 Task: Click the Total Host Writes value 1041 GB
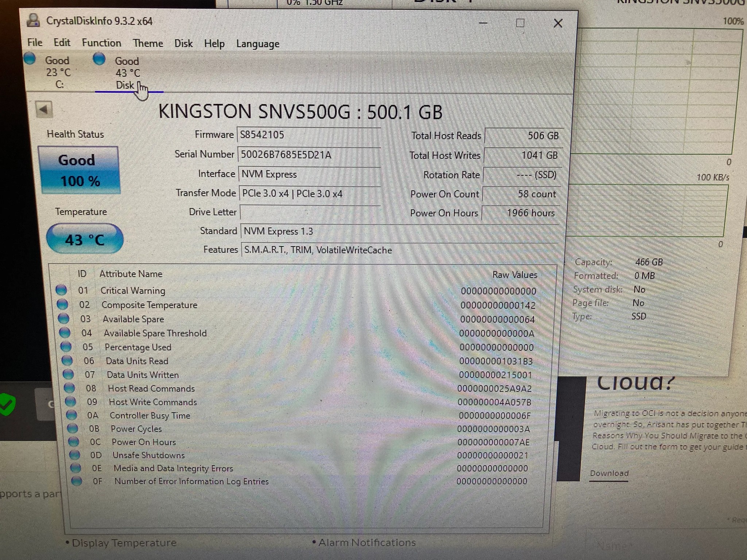click(523, 155)
